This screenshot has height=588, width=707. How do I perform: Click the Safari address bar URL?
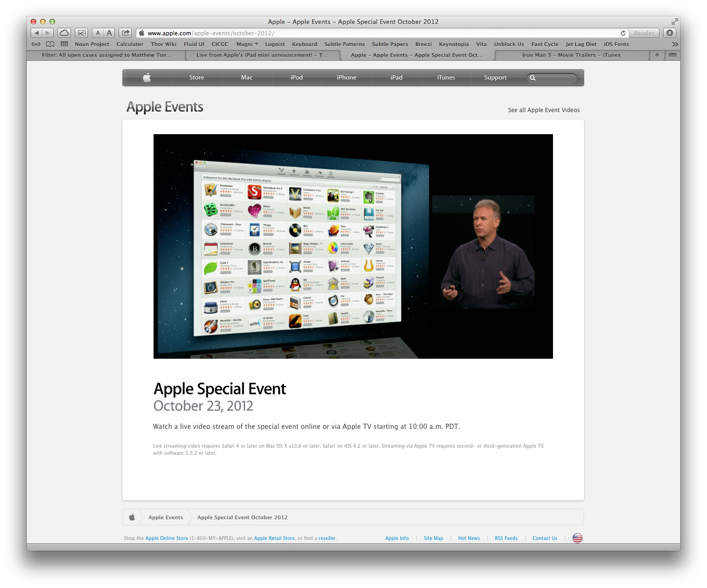[x=382, y=33]
